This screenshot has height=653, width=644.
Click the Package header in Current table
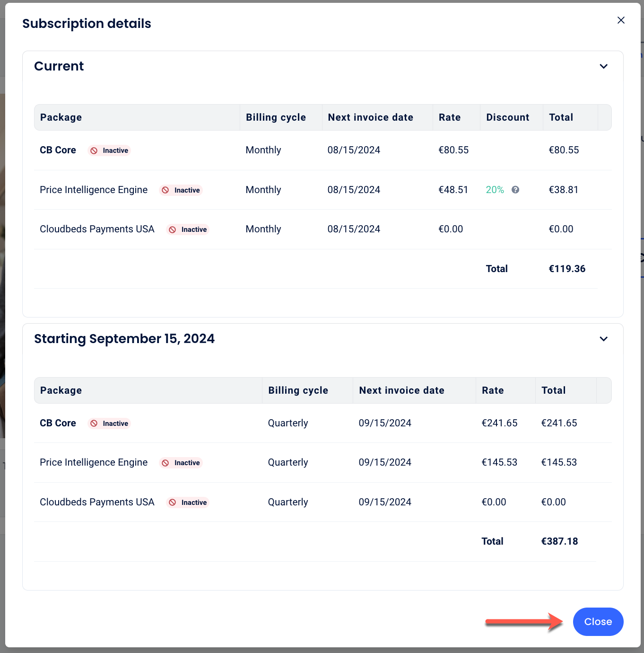[x=61, y=117]
